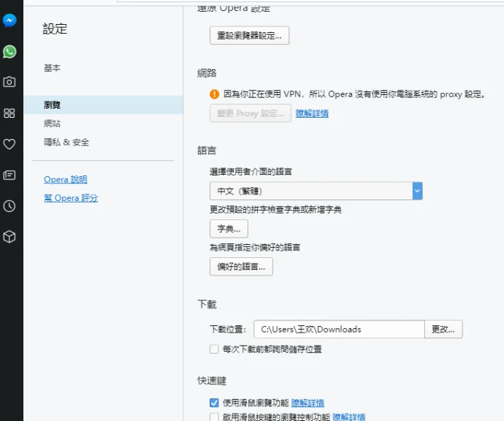The width and height of the screenshot is (504, 421).
Task: Click the 設定 page title
Action: [x=55, y=29]
